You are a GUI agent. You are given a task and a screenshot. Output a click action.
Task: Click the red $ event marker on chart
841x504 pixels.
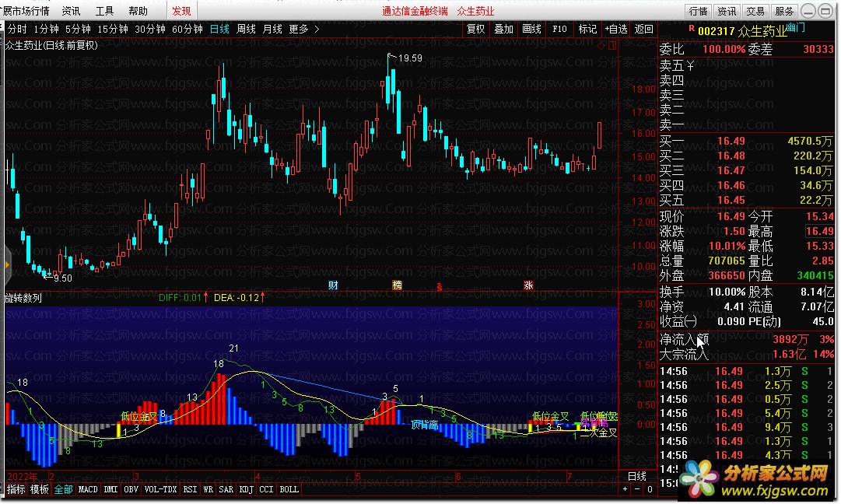click(440, 287)
